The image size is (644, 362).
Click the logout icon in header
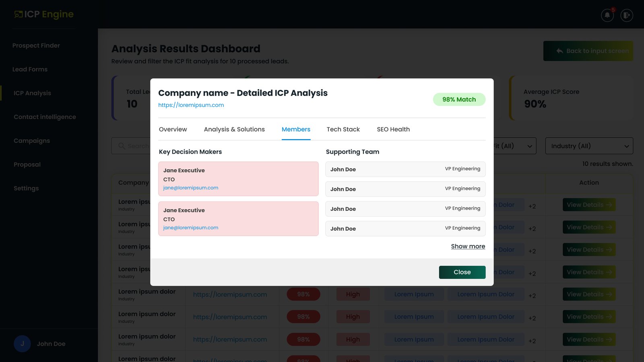pos(626,15)
